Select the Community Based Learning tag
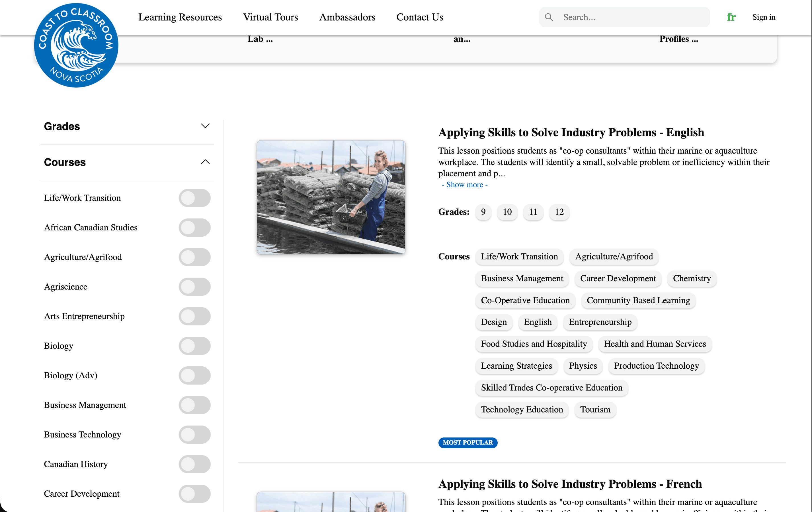 tap(638, 300)
